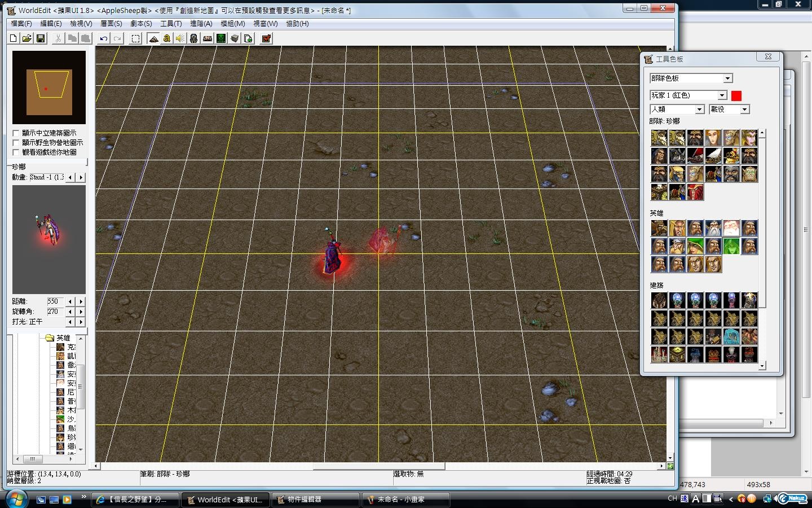Select the green glowing hero icon
This screenshot has height=508, width=812.
pos(731,246)
